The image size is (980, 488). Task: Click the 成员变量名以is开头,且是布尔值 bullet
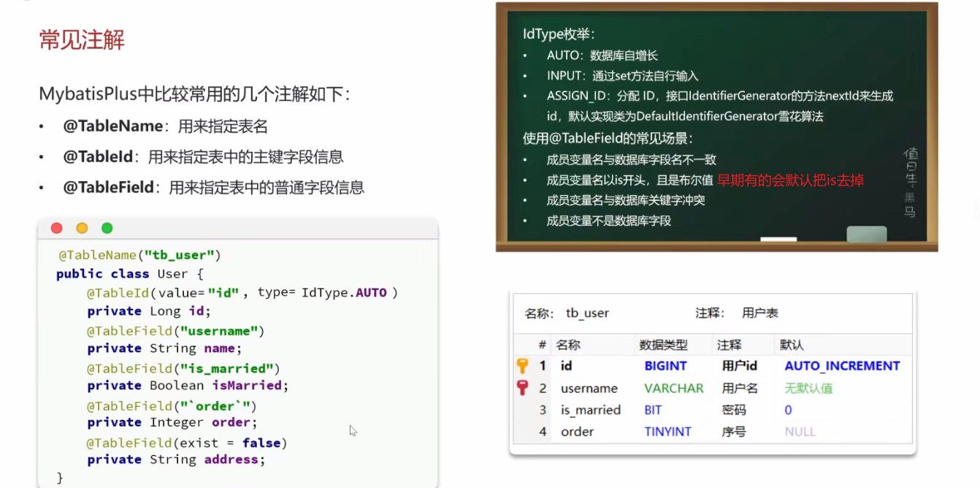coord(629,180)
